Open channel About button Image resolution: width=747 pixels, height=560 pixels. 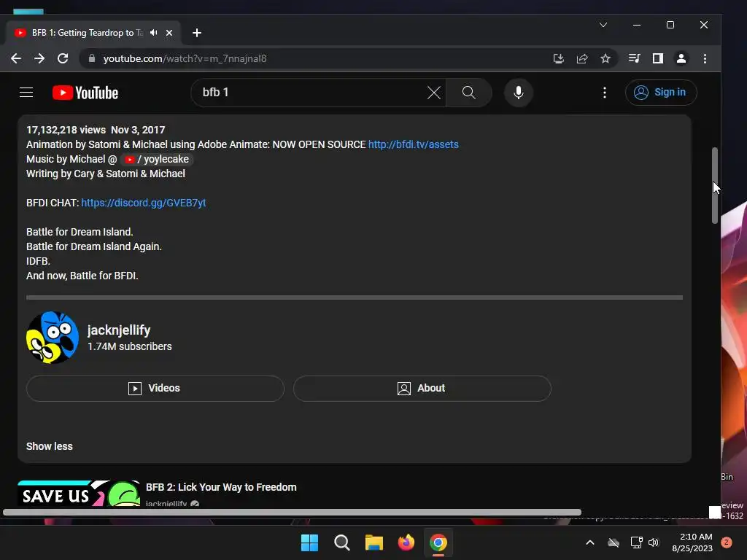422,389
